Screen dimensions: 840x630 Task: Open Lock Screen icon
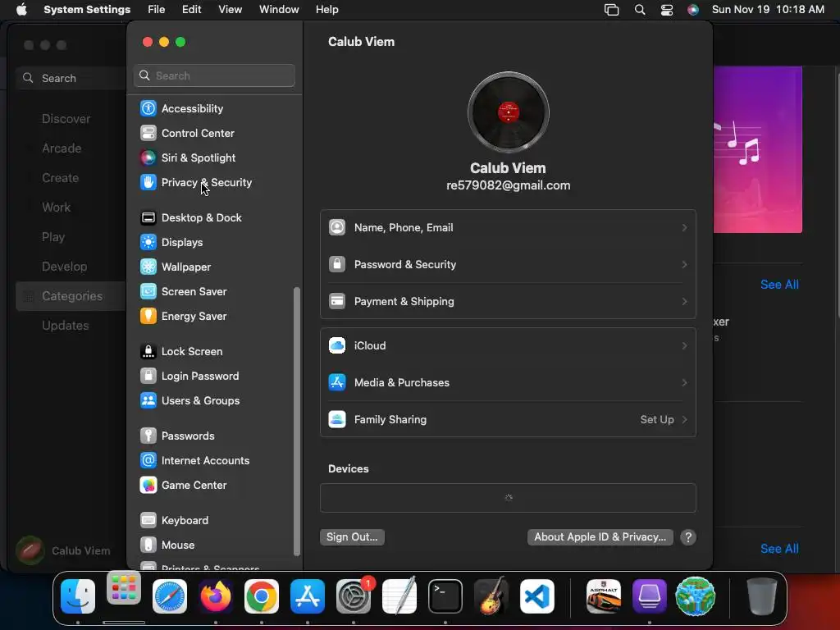point(148,351)
